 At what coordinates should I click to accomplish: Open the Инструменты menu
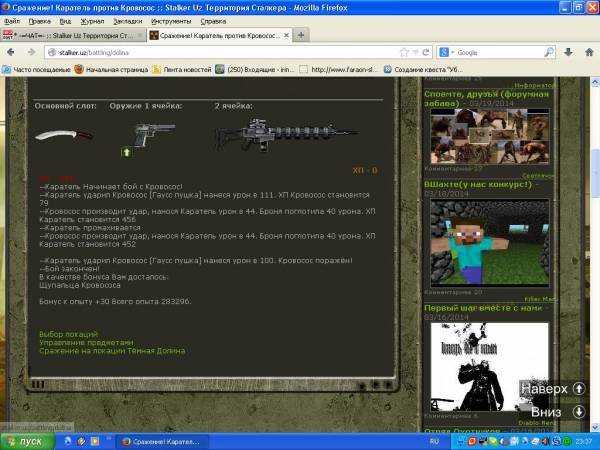coord(172,20)
